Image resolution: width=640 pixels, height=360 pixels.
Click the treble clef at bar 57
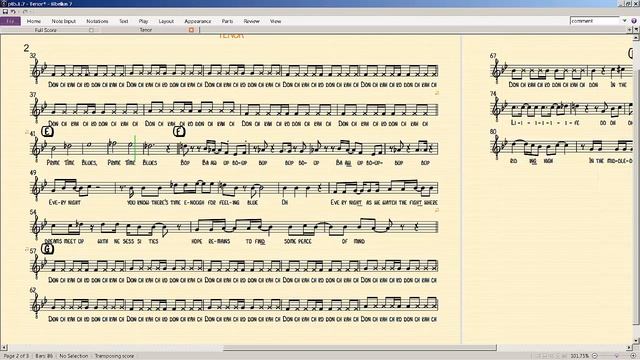click(37, 267)
